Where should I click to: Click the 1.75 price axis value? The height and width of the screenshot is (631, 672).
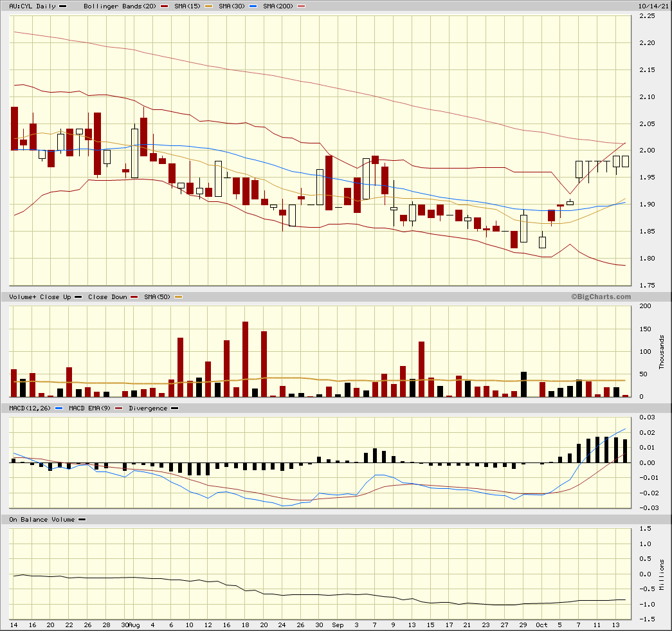tap(647, 286)
